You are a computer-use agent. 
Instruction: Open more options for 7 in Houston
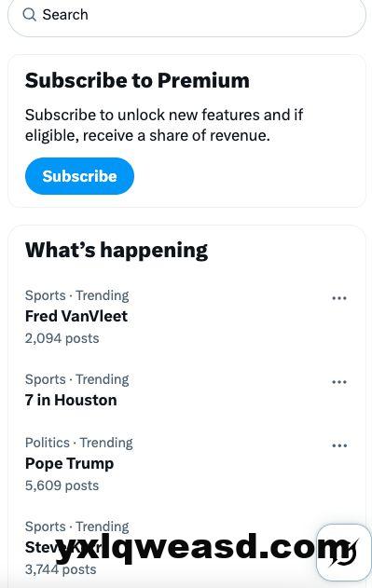339,382
